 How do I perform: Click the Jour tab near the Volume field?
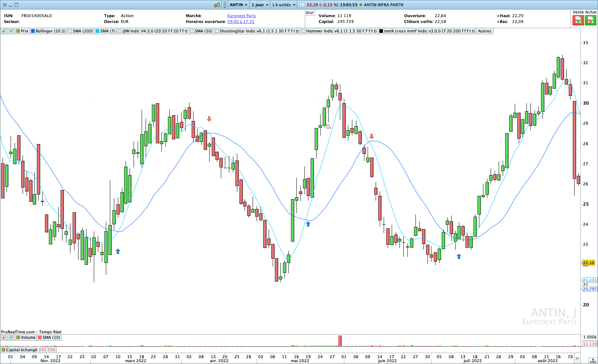[x=310, y=12]
